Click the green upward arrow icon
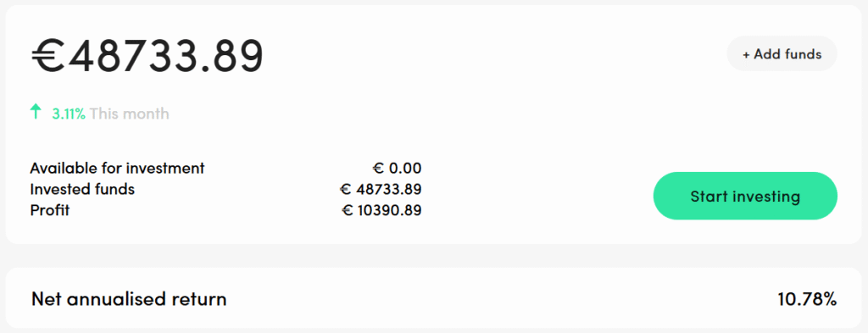Image resolution: width=868 pixels, height=333 pixels. (x=36, y=113)
